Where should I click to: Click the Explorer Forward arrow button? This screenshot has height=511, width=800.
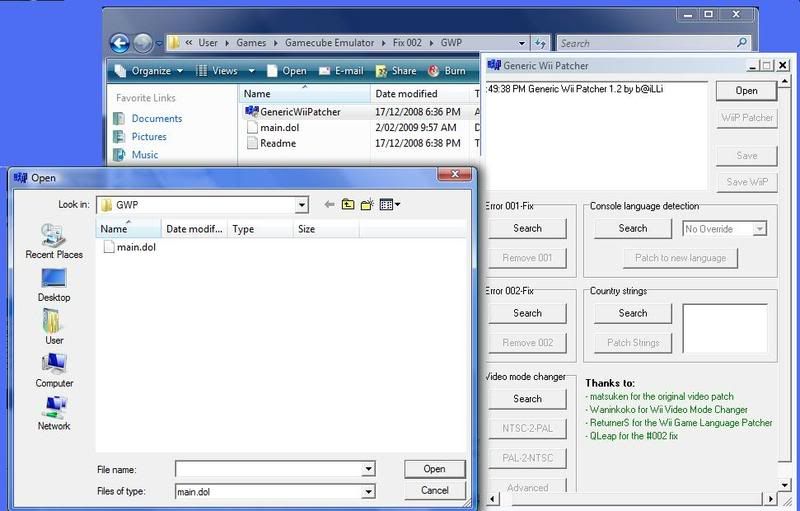point(143,43)
